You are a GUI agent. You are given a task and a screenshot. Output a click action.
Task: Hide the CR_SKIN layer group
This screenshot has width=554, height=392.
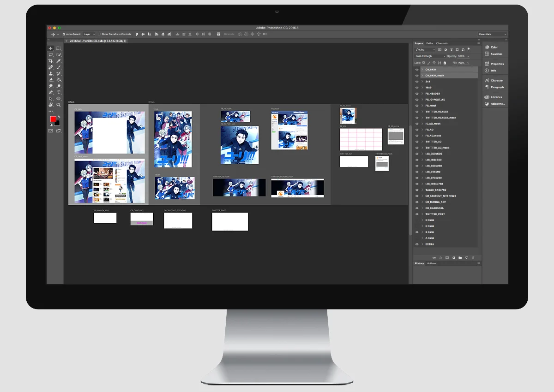pyautogui.click(x=417, y=70)
